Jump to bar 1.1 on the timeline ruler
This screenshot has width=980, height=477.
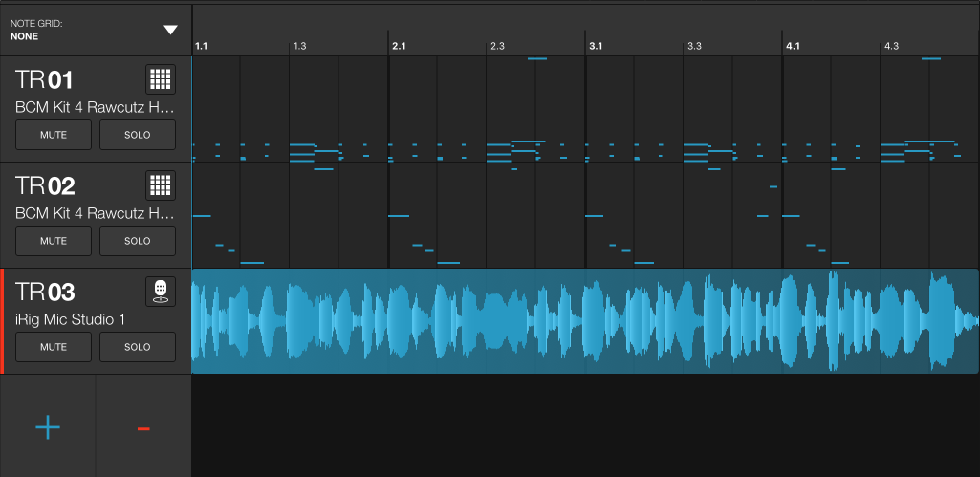[x=201, y=46]
